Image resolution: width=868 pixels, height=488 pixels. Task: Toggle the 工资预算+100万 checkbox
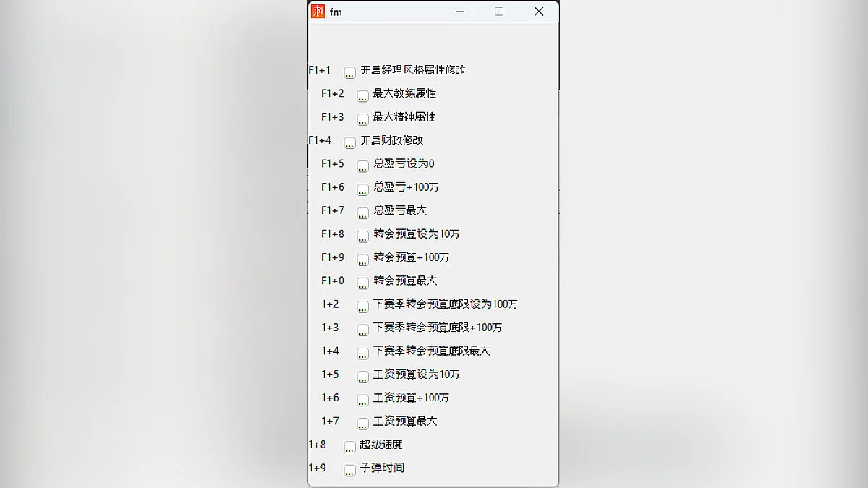click(x=363, y=400)
